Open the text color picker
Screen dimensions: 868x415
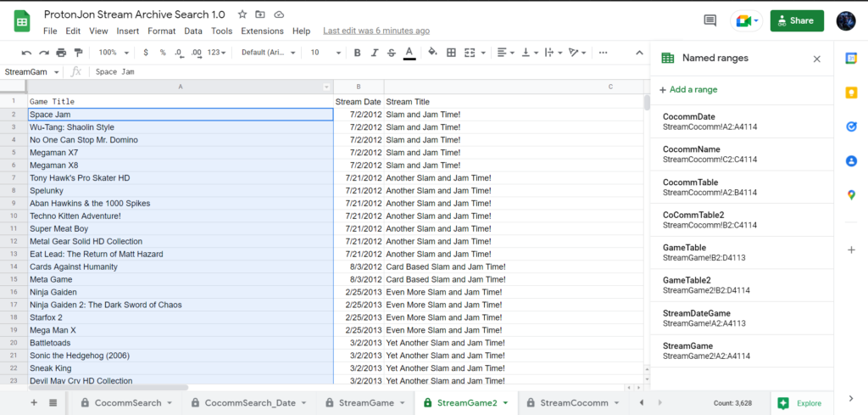click(x=409, y=53)
